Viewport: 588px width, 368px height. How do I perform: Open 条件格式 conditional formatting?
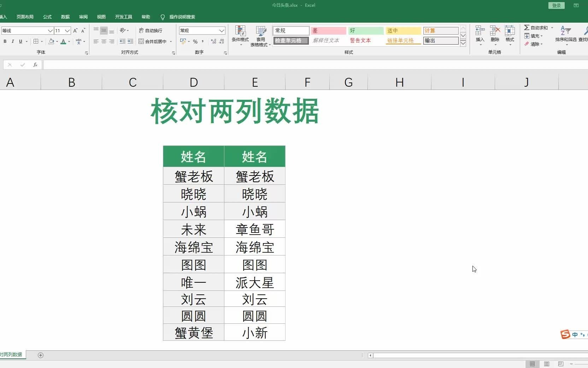pos(240,35)
